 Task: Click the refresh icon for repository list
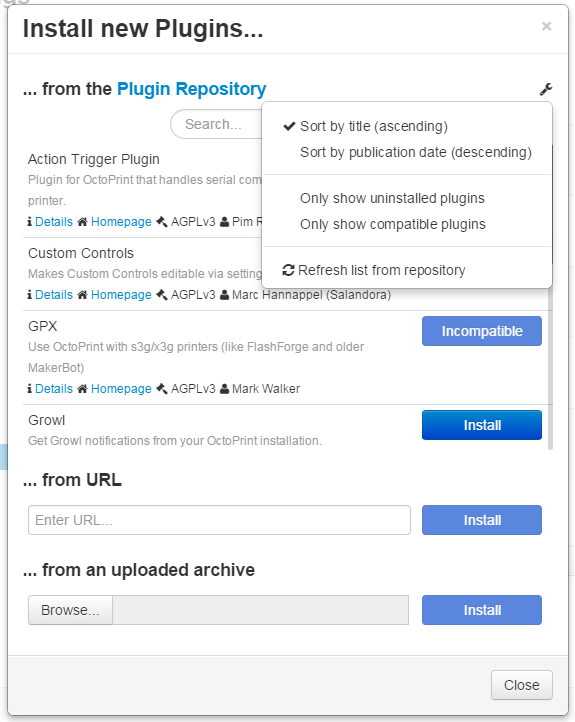coord(288,270)
